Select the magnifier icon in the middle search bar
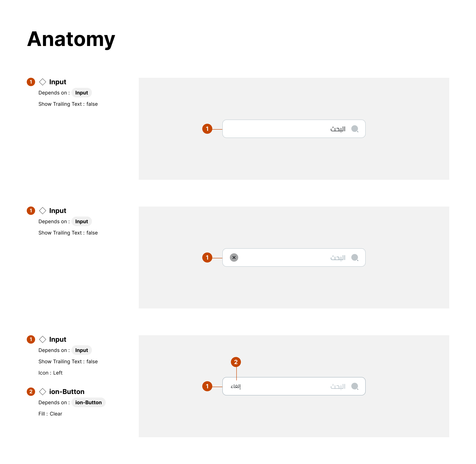Viewport: 476px width, 464px height. coord(355,257)
